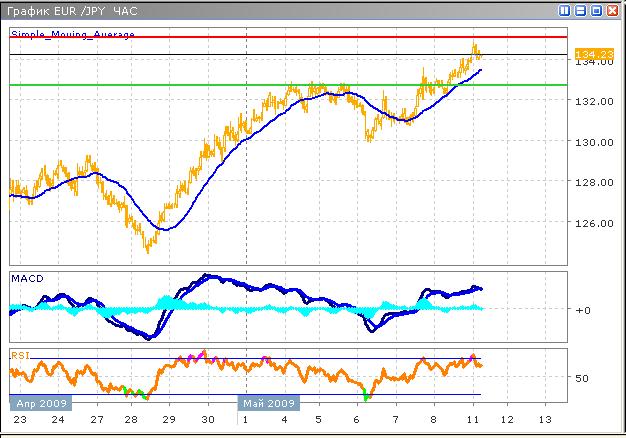Click the Май 2009 month marker

[267, 402]
